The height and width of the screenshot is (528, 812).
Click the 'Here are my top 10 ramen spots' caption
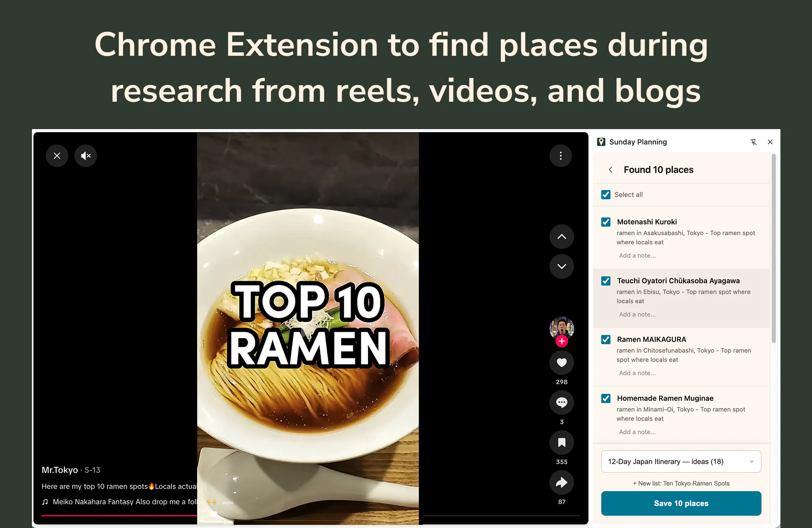(x=119, y=487)
